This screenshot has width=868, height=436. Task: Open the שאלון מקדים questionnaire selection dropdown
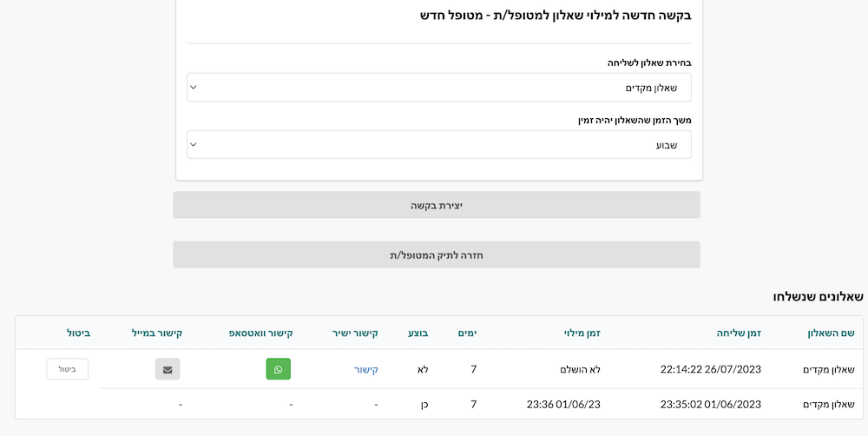coord(439,88)
